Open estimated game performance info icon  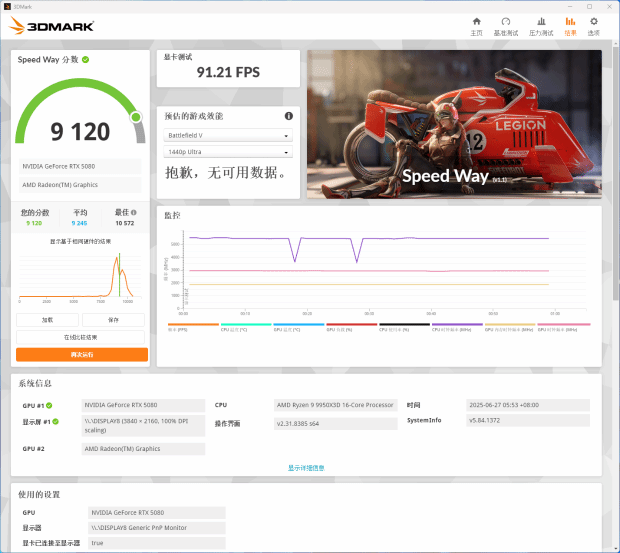point(289,116)
